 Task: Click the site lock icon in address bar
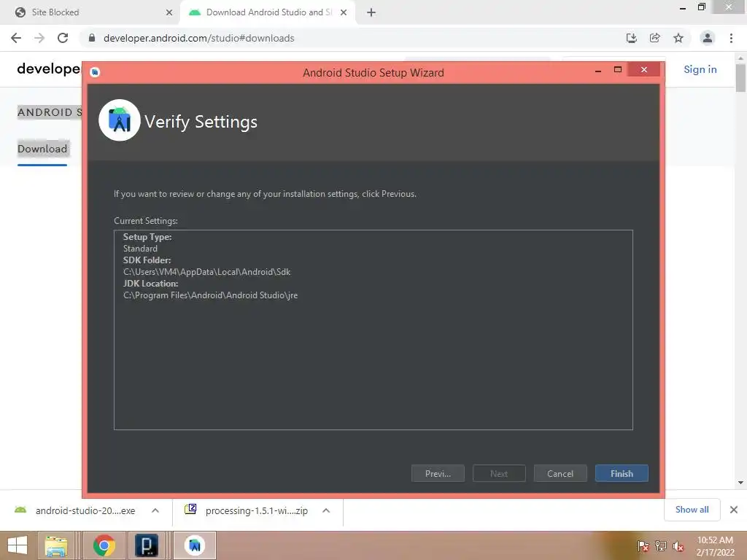pos(92,38)
